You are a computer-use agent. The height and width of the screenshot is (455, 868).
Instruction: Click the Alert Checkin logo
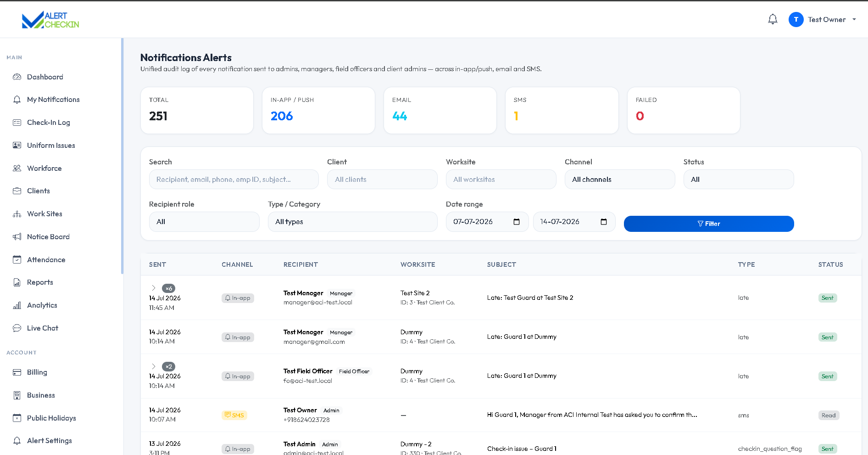[x=50, y=20]
